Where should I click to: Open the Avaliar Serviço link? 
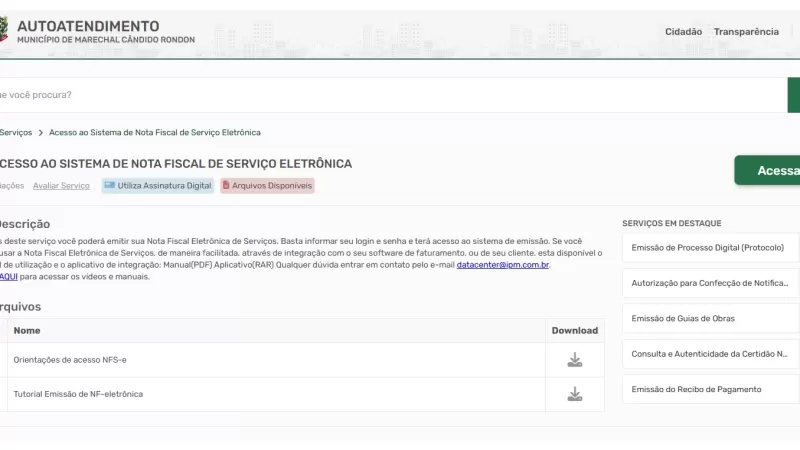[x=61, y=185]
